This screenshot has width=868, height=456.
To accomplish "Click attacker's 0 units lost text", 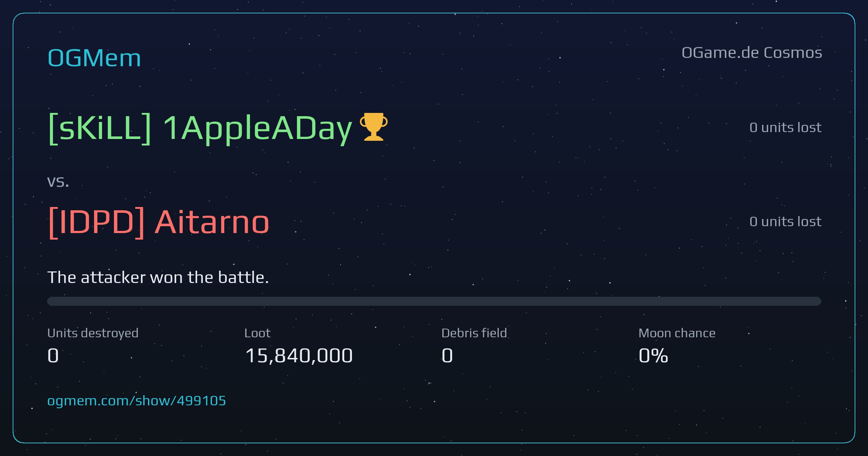I will point(786,127).
